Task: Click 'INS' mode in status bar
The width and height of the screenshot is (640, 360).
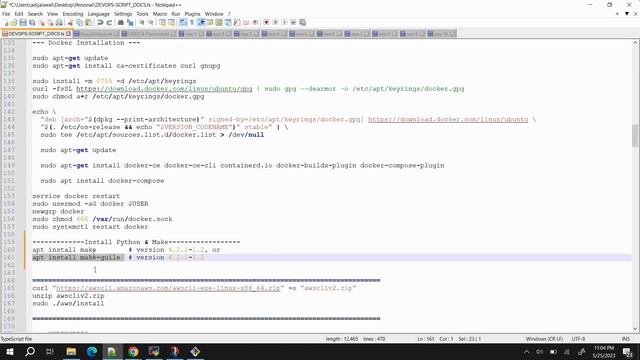Action: tap(625, 339)
